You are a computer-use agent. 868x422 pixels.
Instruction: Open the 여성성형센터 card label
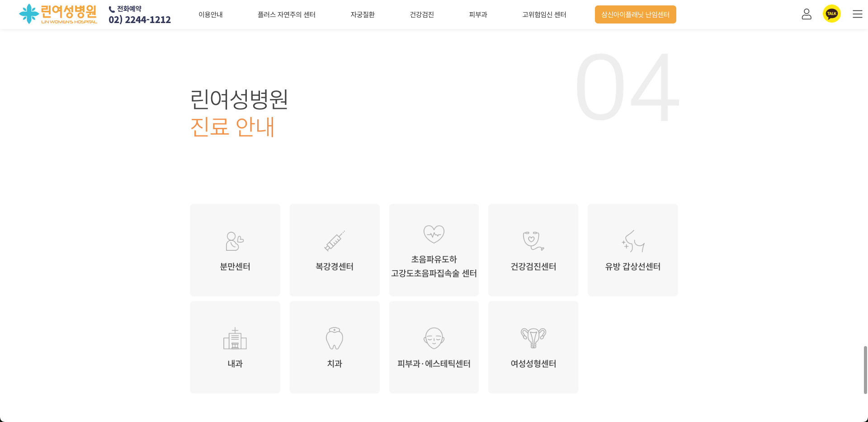(x=533, y=364)
